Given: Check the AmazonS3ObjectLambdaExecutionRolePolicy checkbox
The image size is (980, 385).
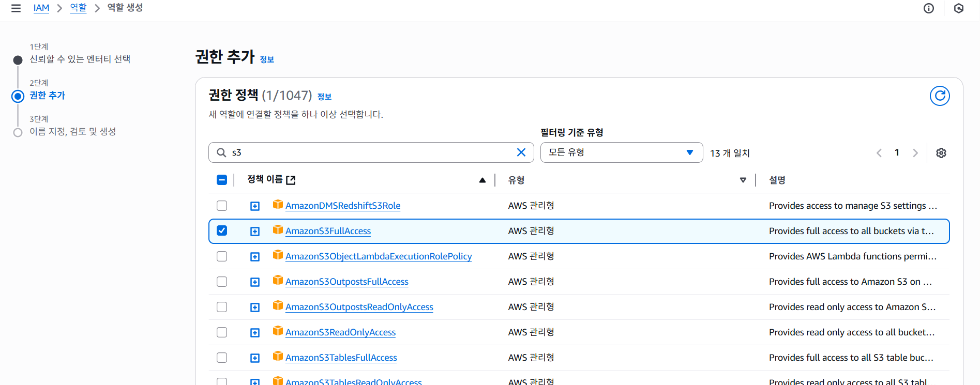Looking at the screenshot, I should tap(222, 256).
